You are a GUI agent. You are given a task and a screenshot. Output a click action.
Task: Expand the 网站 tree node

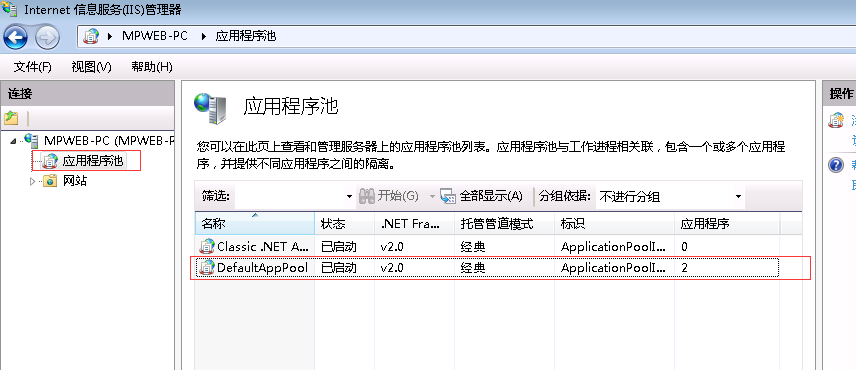pyautogui.click(x=33, y=181)
